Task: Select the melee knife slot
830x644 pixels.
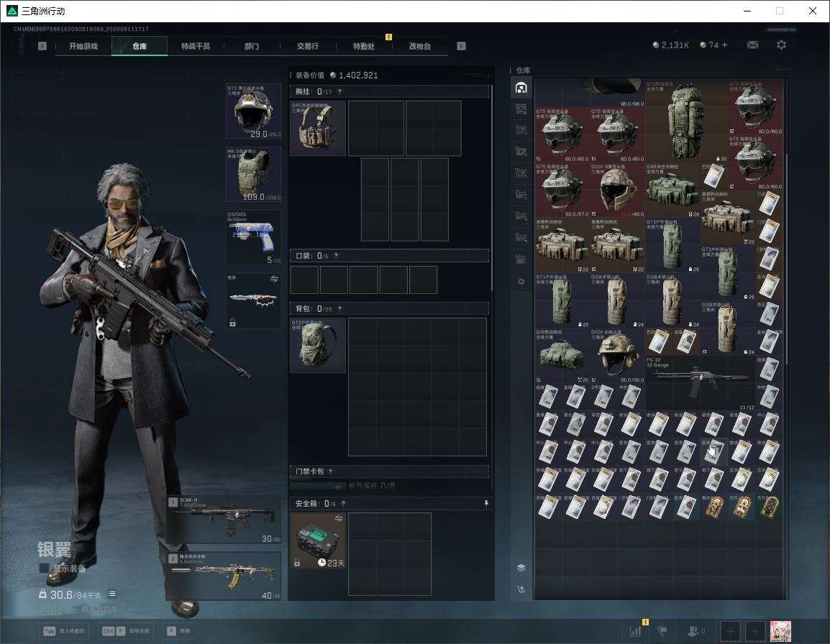Action: [x=254, y=300]
